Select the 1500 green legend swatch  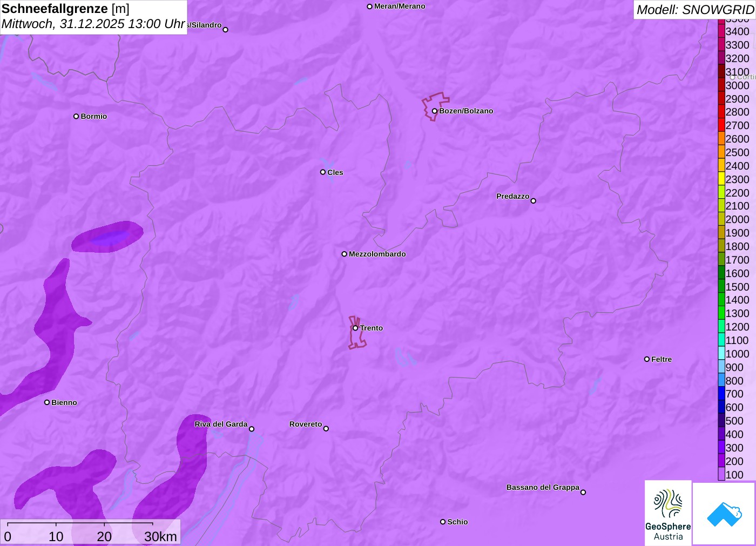click(721, 286)
